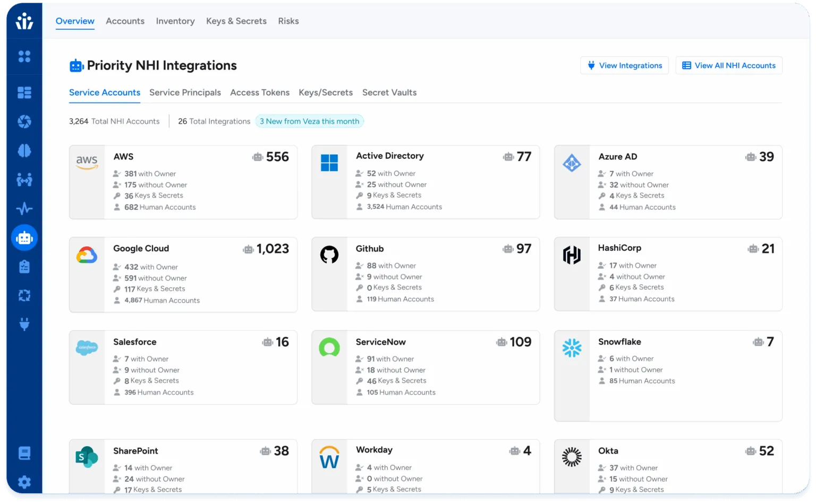816x504 pixels.
Task: Switch to the Accounts top tab
Action: click(x=125, y=21)
